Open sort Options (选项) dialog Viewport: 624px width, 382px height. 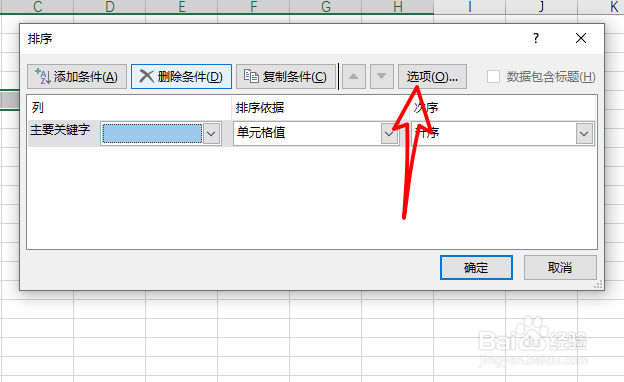pyautogui.click(x=432, y=76)
